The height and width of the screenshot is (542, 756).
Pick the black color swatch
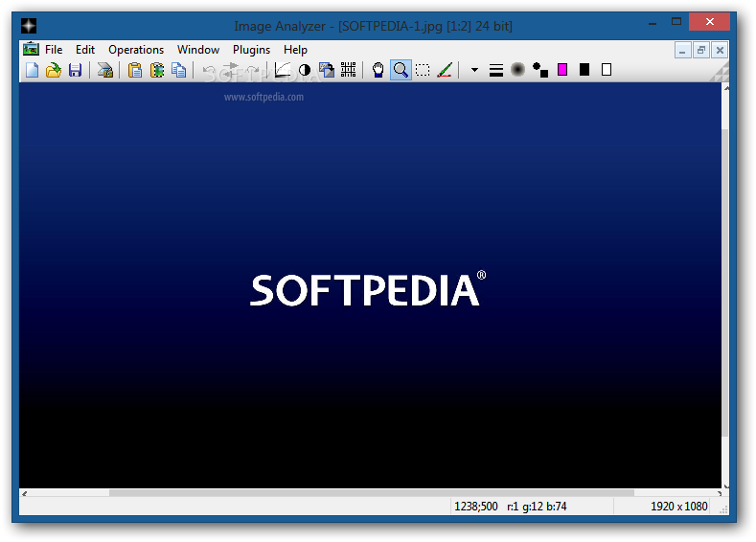[584, 70]
